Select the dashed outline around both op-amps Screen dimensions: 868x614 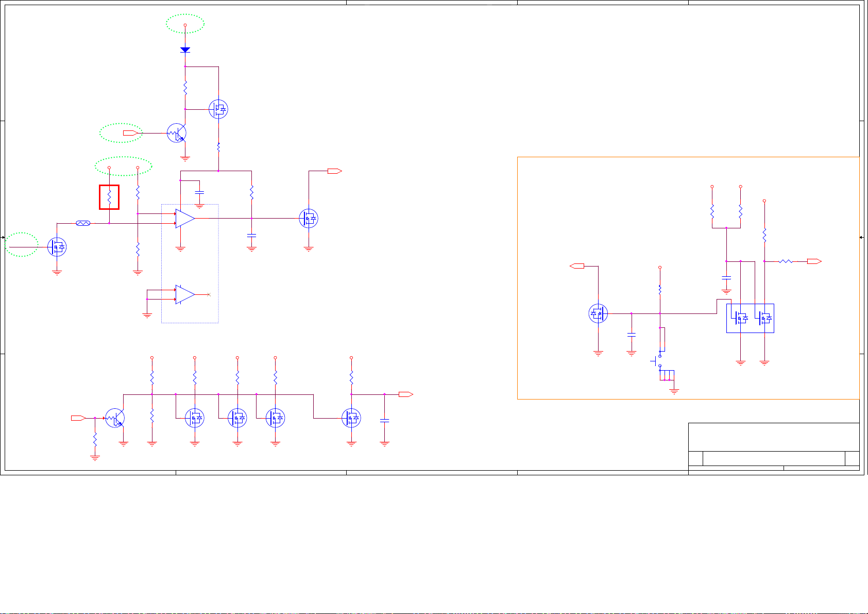click(190, 263)
